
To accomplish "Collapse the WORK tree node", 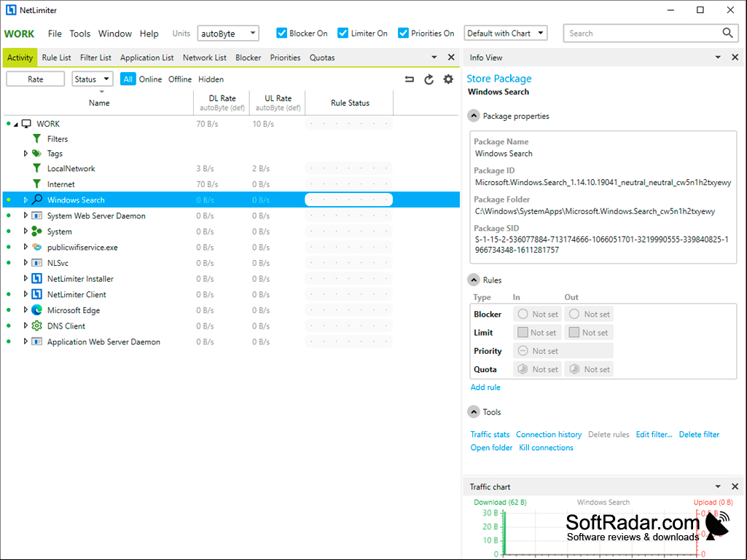I will (16, 125).
